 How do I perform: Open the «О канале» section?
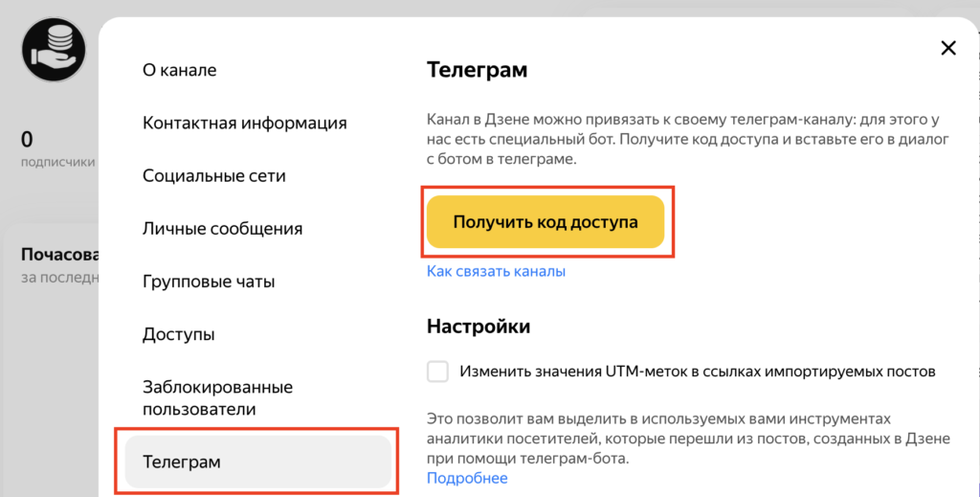(x=180, y=70)
